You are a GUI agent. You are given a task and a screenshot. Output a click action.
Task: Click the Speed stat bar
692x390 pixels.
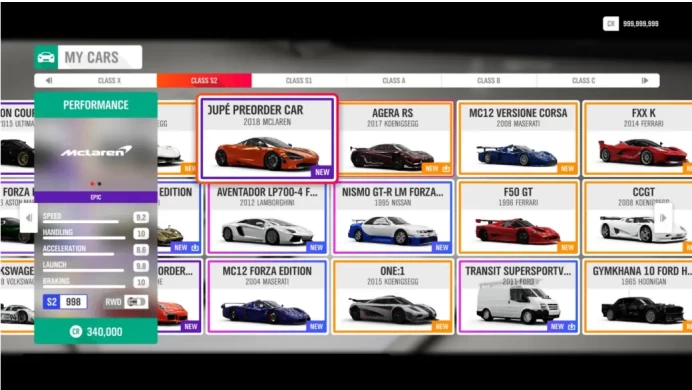point(81,221)
